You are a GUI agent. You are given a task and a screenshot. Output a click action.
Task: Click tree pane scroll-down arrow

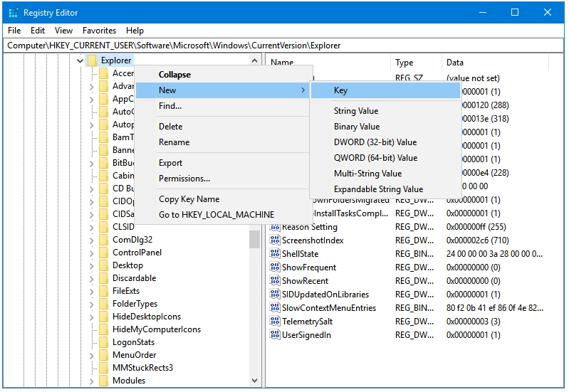pos(254,381)
